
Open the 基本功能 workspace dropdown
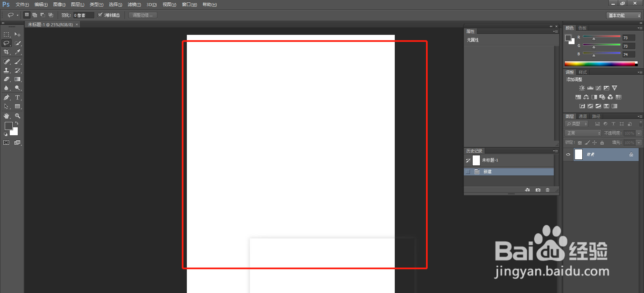[x=624, y=15]
